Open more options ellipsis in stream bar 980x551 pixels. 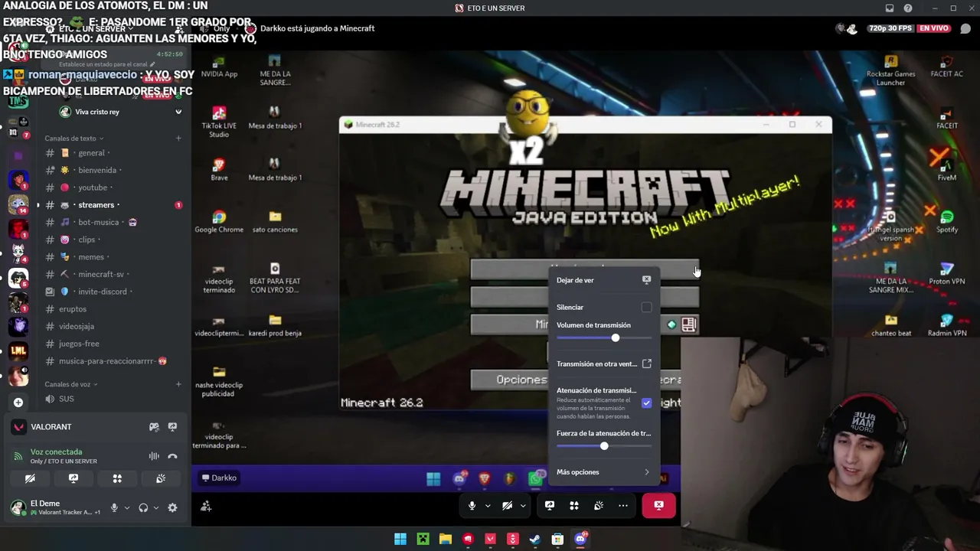pos(623,506)
